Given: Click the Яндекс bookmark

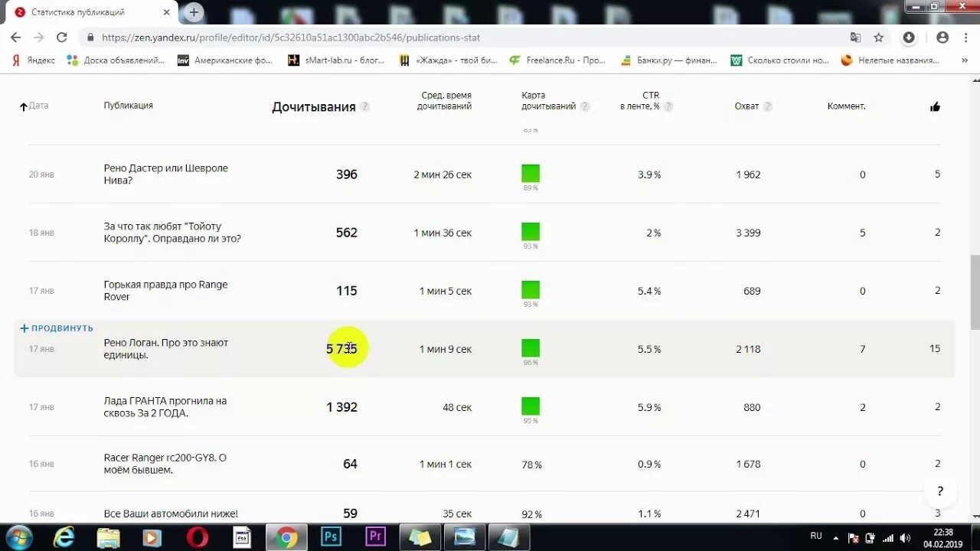Looking at the screenshot, I should (33, 60).
